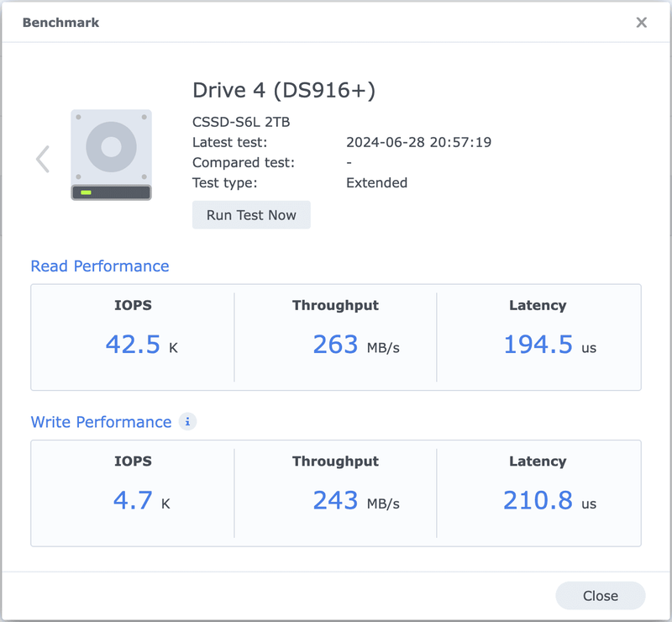Viewport: 672px width, 622px height.
Task: Click the CSSD-S6L 2TB model name
Action: click(x=241, y=122)
